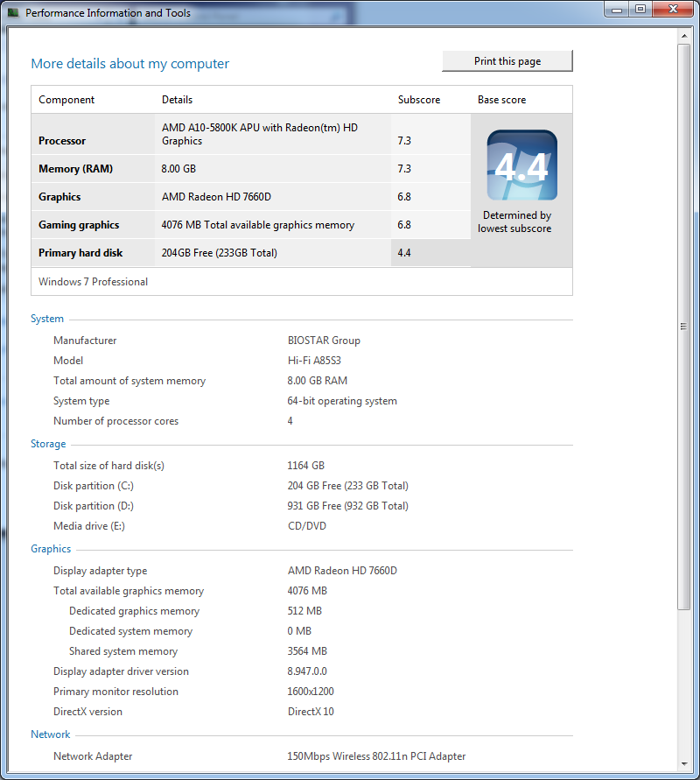This screenshot has height=780, width=700.
Task: Click the scrollbar up arrow
Action: click(684, 37)
